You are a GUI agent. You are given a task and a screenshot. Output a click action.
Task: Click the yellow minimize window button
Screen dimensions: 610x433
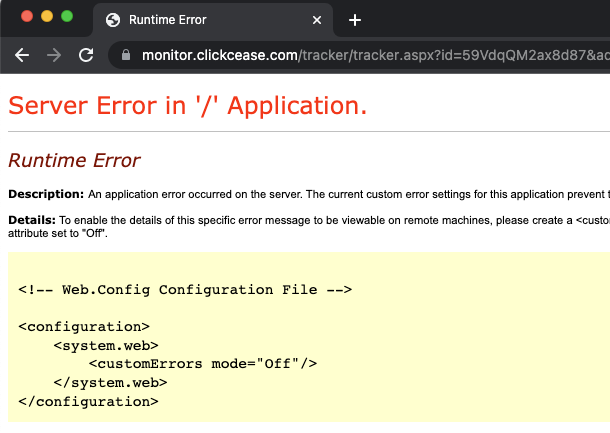(47, 16)
